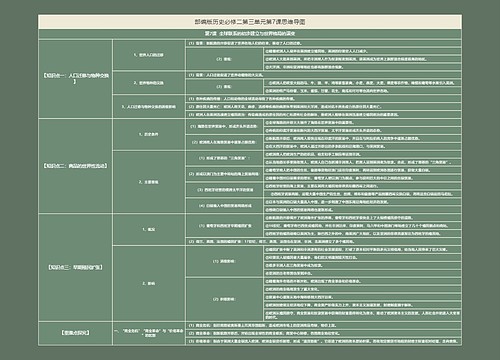
Task: Click the (2) 积极影响 cell
Action: 224,299
